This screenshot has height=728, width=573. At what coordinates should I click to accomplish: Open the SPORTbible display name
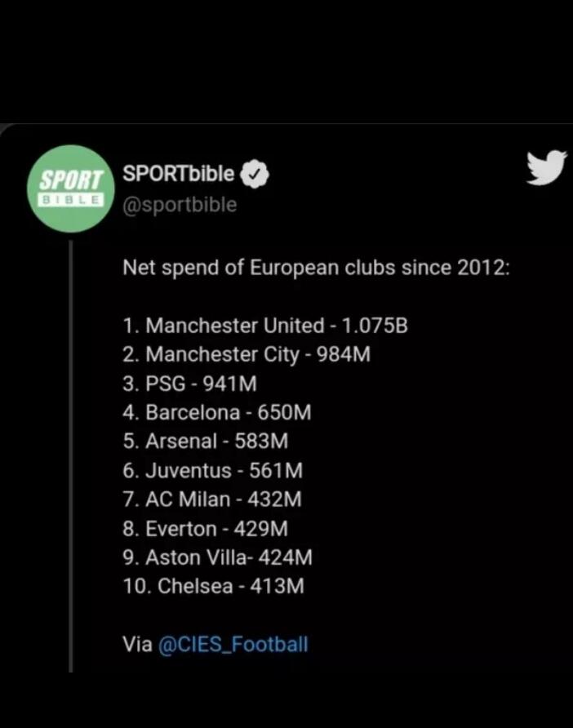[x=179, y=174]
